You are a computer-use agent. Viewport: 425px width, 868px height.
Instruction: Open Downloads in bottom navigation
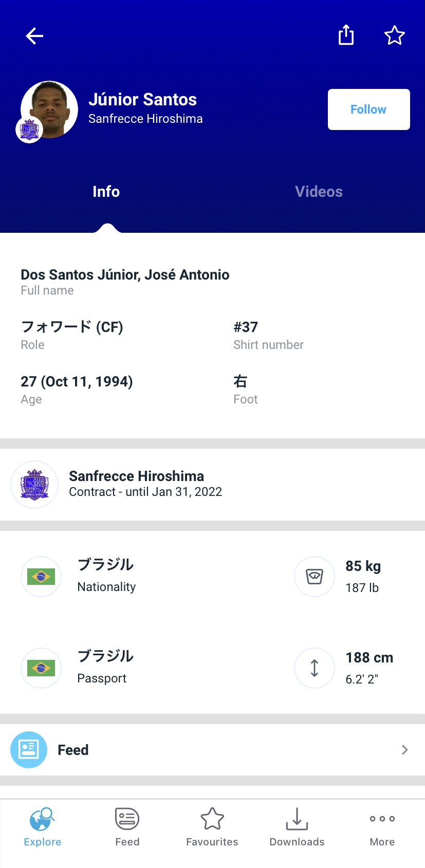[297, 826]
